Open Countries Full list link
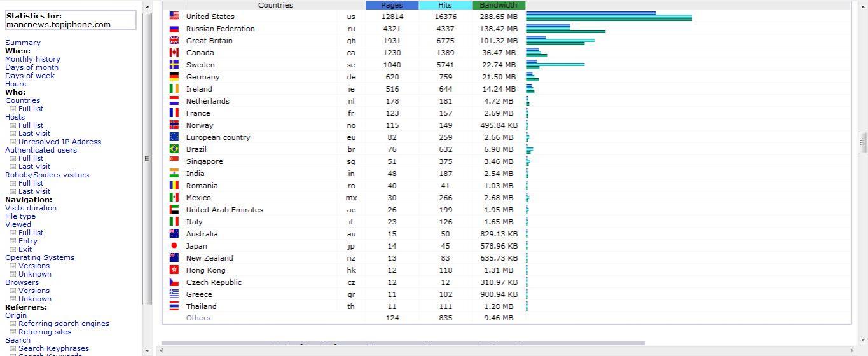868x356 pixels. click(31, 109)
